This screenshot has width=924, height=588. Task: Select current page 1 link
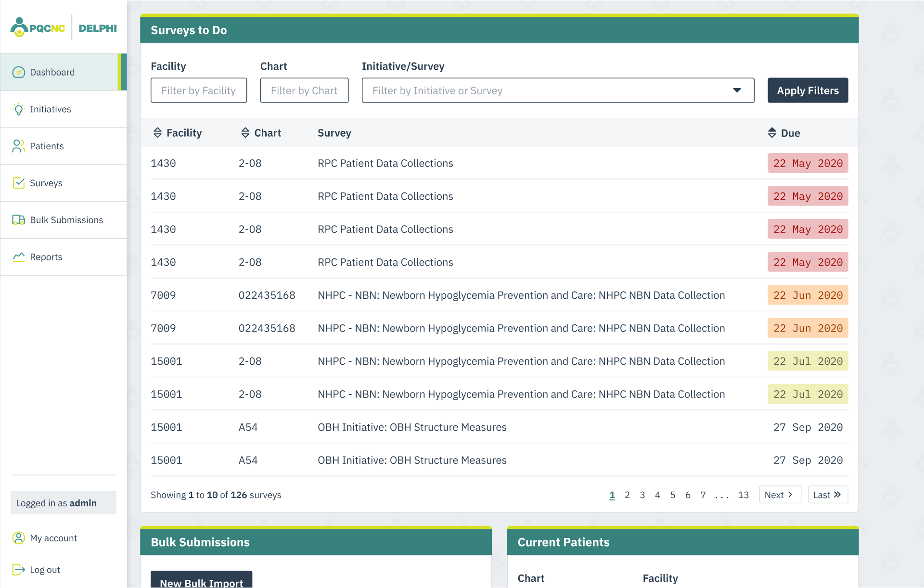[612, 495]
